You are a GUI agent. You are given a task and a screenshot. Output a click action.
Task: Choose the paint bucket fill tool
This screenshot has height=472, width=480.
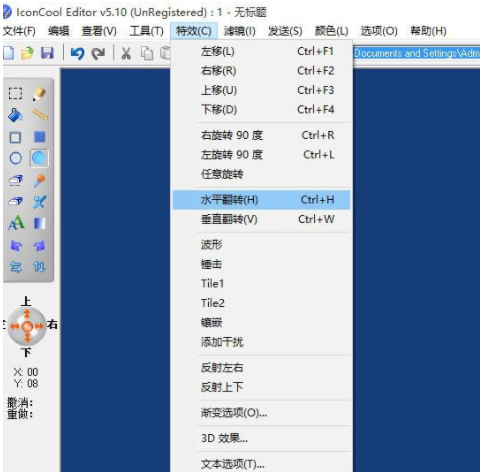[x=15, y=115]
